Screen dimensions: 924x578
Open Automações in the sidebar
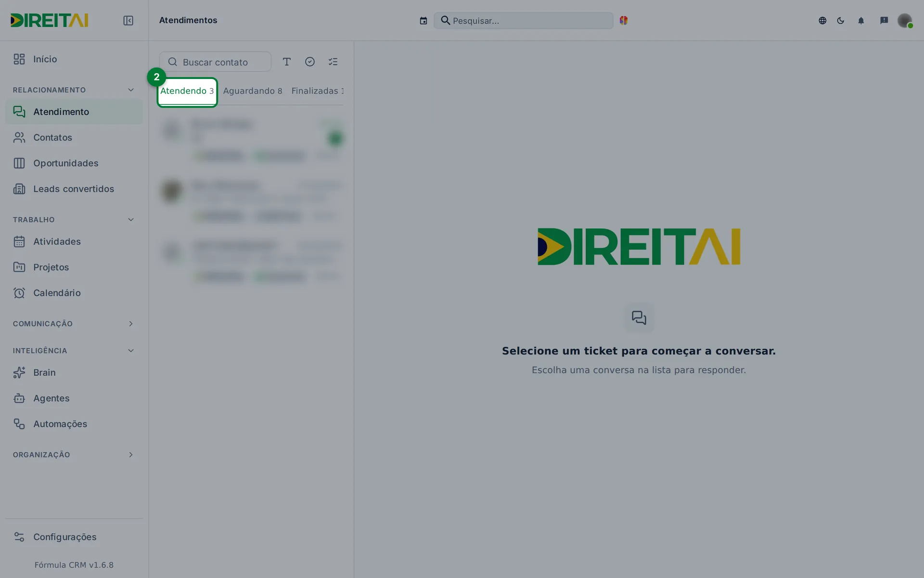[x=74, y=424]
